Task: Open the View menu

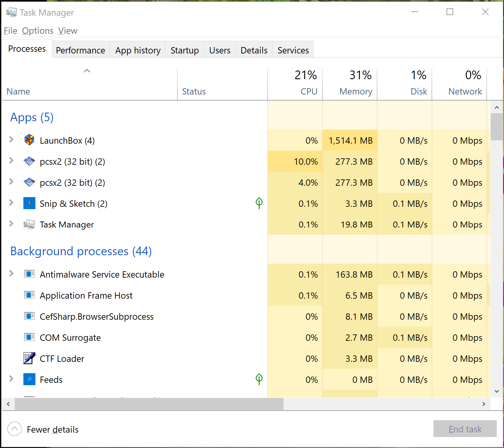Action: [68, 31]
